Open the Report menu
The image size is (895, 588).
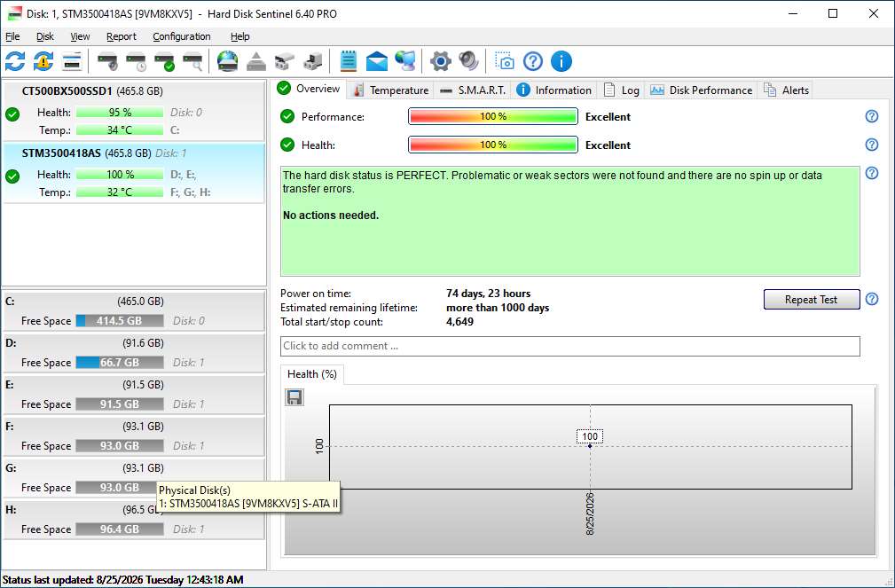tap(121, 36)
